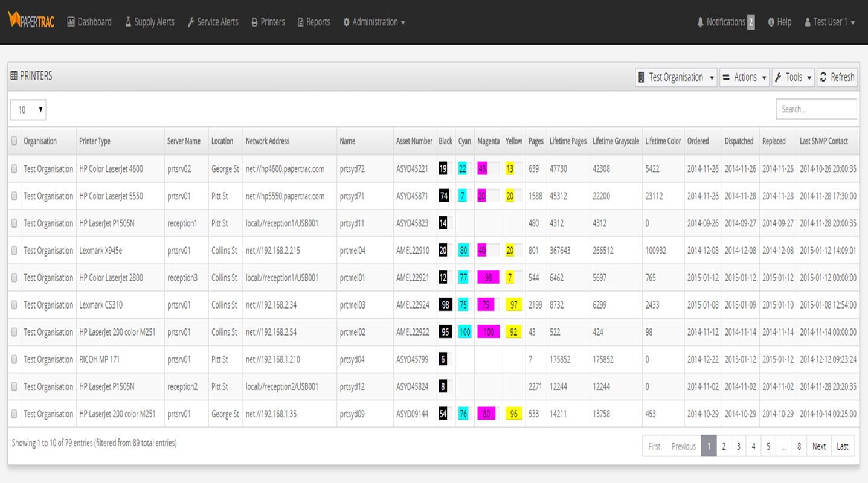
Task: Click the Administration gear icon
Action: (x=347, y=22)
